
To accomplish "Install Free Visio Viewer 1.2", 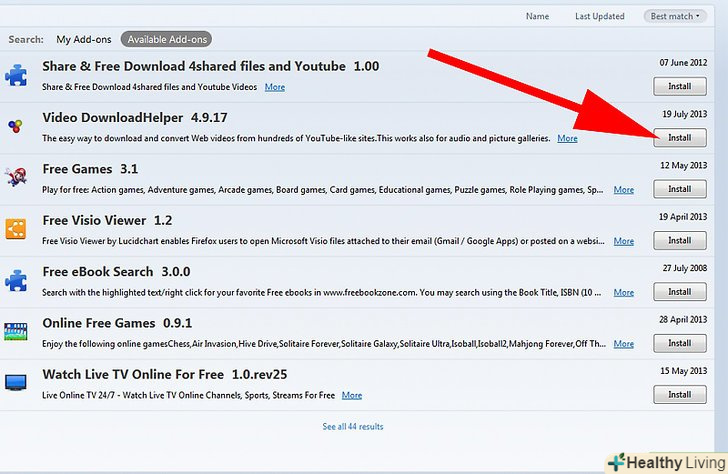I will pos(680,240).
